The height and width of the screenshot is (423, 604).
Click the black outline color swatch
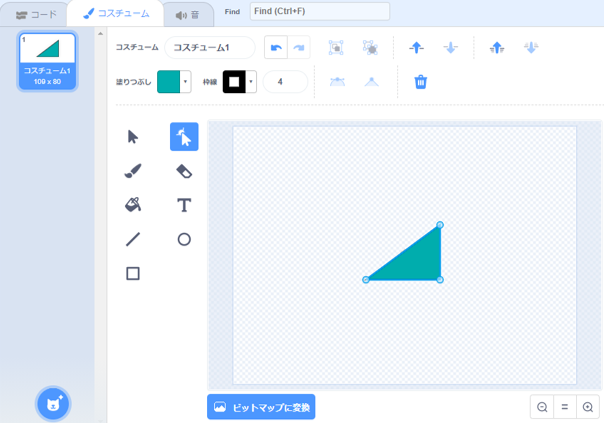click(234, 82)
